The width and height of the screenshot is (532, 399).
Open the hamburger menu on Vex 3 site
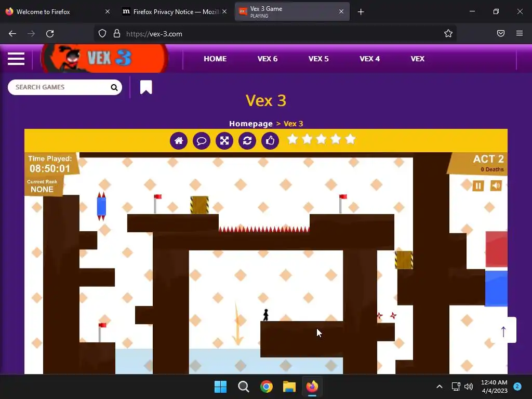click(x=16, y=59)
